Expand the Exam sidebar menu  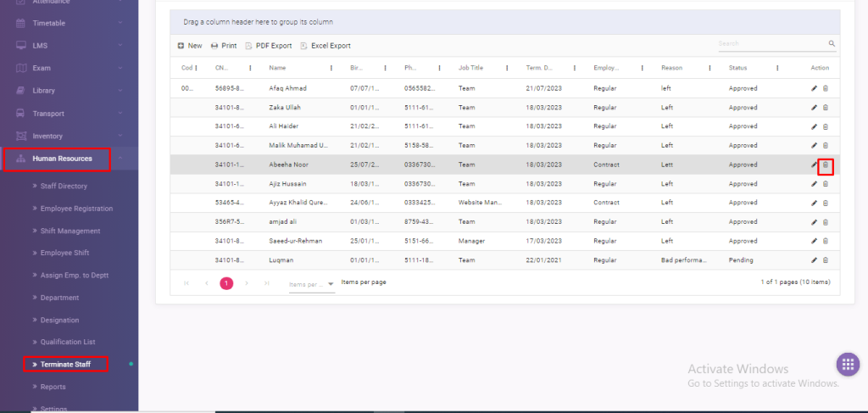tap(120, 68)
